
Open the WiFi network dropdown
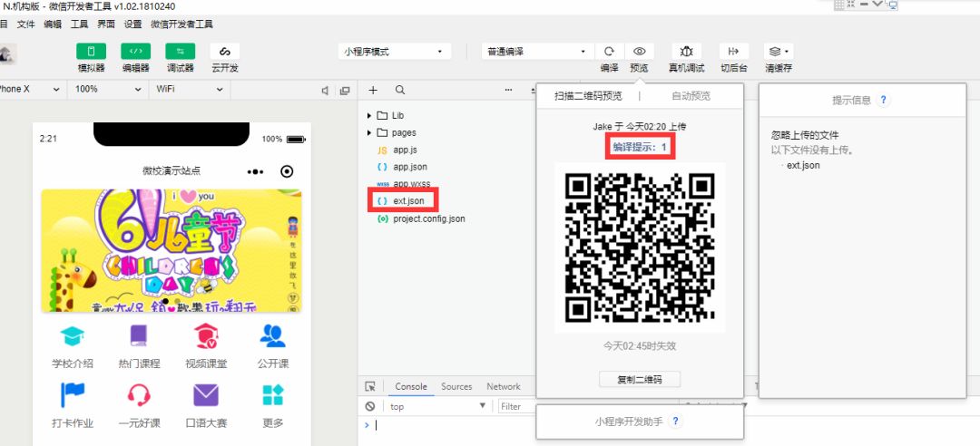coord(190,90)
